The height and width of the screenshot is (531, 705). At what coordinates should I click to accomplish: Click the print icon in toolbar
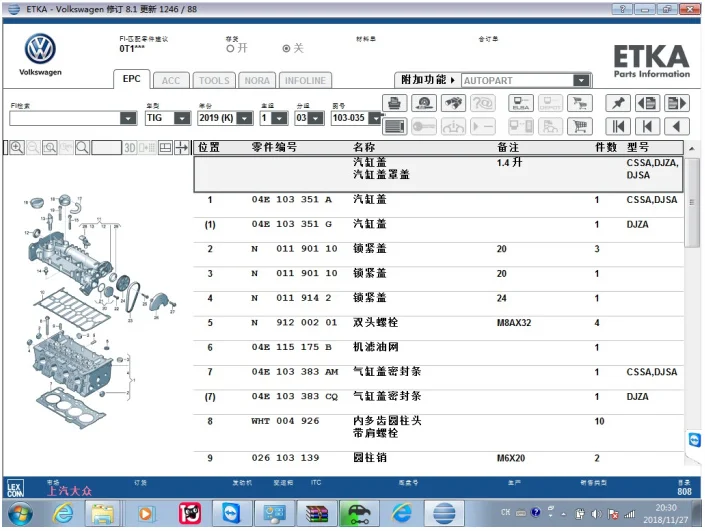394,103
